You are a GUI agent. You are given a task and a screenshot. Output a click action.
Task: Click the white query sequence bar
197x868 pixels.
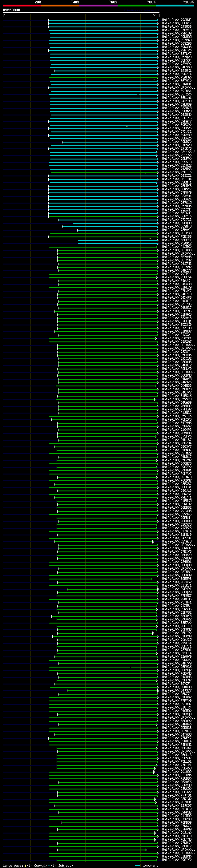click(81, 12)
